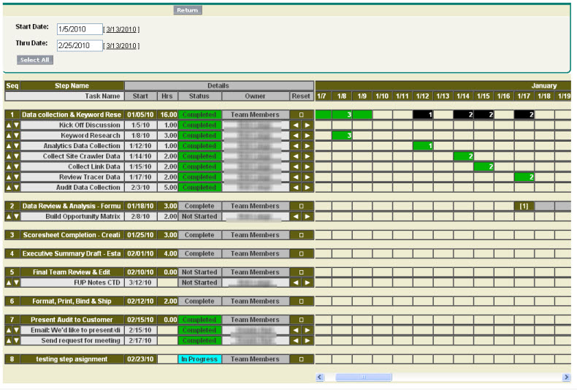Move Collect Site Crawler Data task down
This screenshot has height=392, width=577.
tap(16, 156)
